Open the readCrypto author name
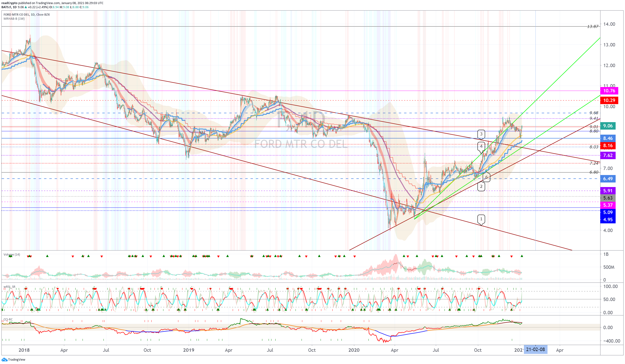Screen dimensions: 625x364 (9, 3)
